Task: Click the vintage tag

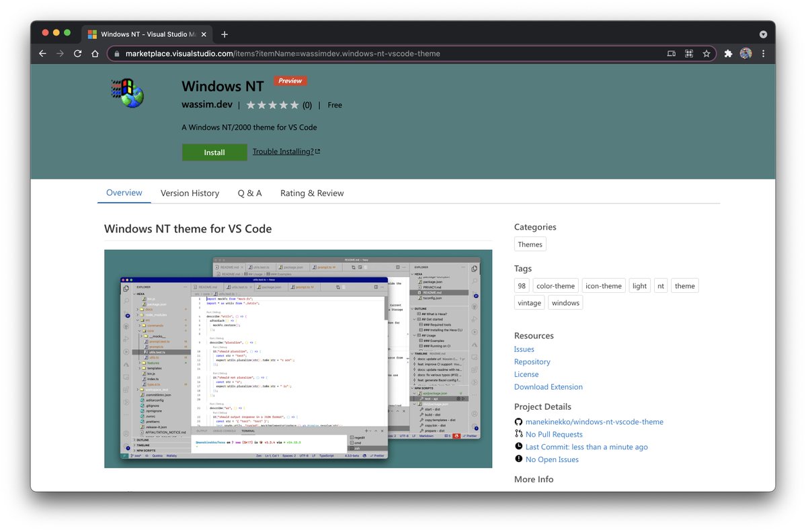Action: pyautogui.click(x=530, y=303)
